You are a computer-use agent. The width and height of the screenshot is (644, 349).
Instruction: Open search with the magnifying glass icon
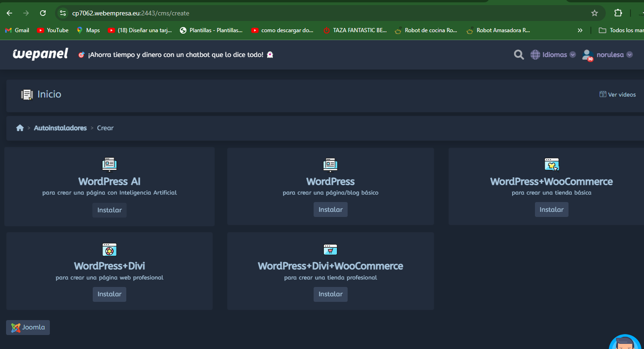point(519,55)
